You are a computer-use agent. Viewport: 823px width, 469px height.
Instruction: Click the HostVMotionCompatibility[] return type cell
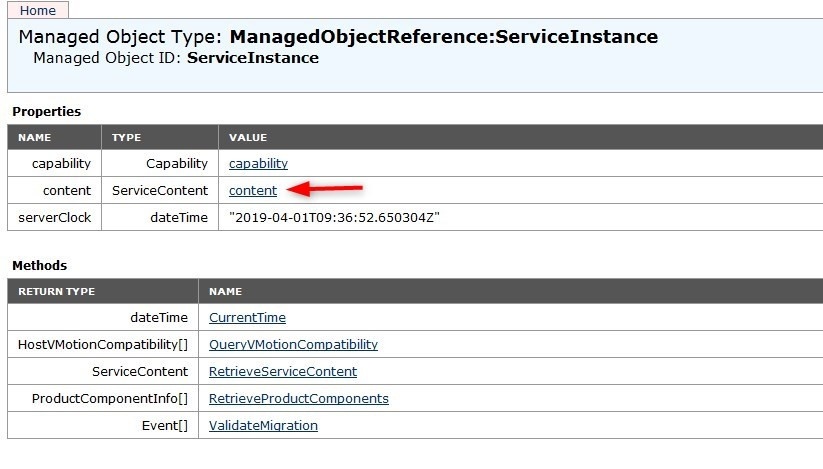pyautogui.click(x=102, y=344)
